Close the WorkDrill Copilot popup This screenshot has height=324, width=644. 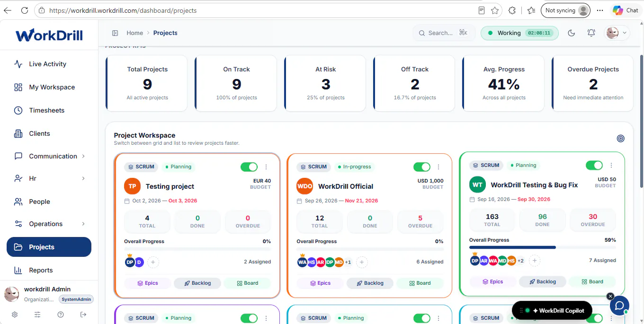pos(610,296)
